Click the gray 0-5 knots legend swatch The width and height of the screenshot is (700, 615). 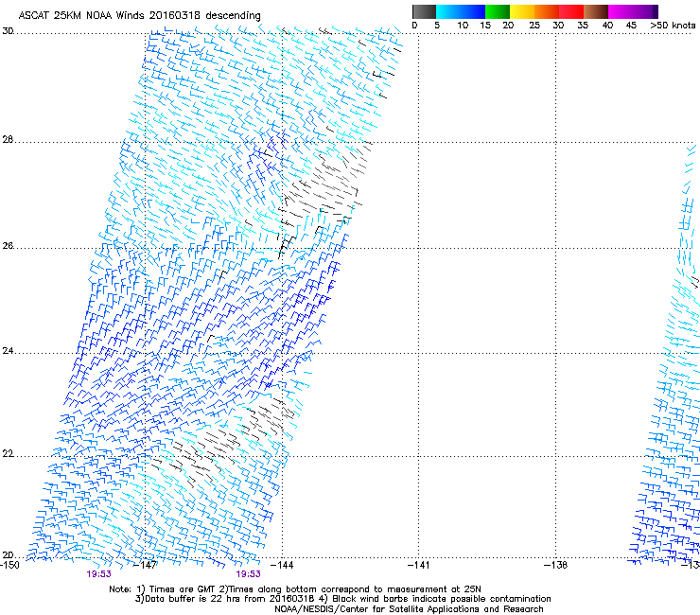(424, 11)
